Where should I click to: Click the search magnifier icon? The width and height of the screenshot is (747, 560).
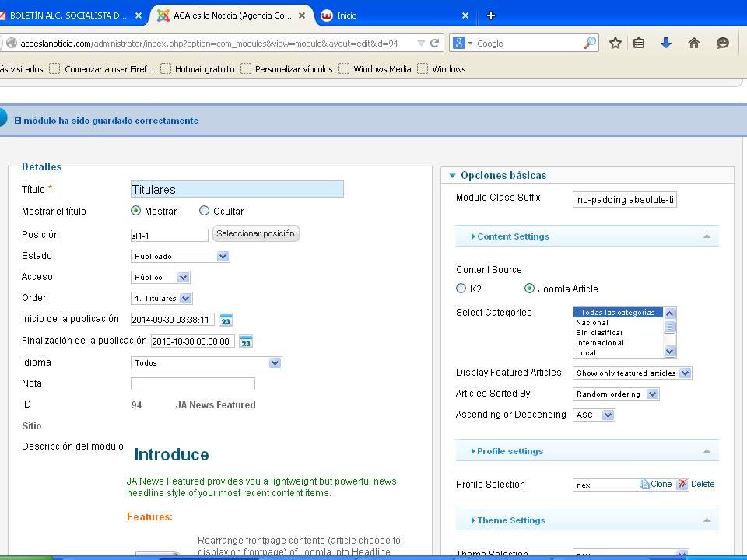pos(590,43)
